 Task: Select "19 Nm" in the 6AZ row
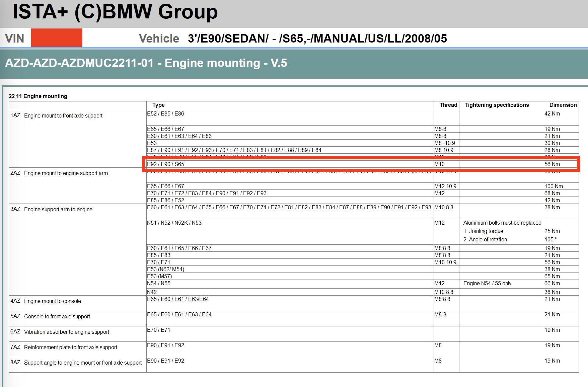coord(552,330)
